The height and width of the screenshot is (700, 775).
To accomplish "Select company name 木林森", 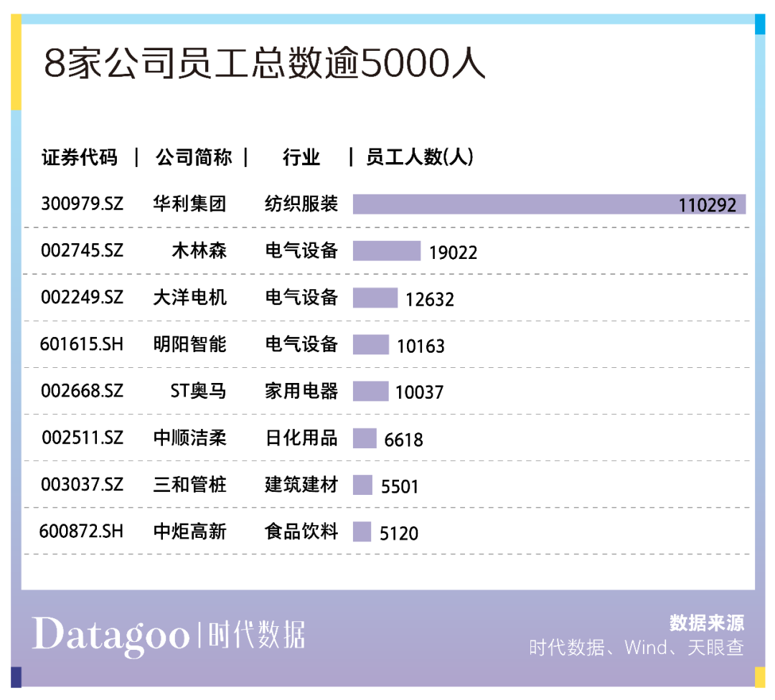I will pos(199,250).
